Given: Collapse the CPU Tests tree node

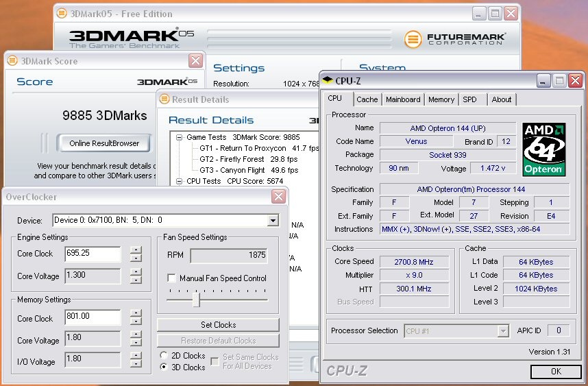Looking at the screenshot, I should [x=180, y=181].
